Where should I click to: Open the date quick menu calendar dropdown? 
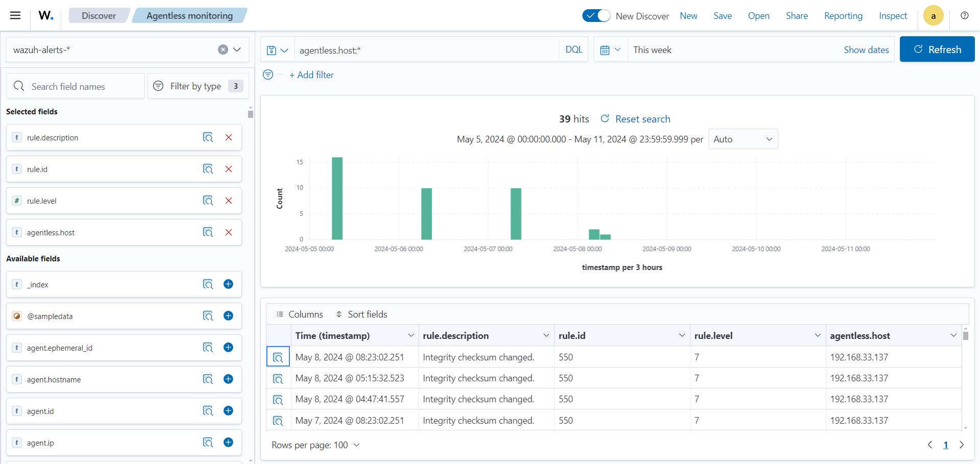pos(610,50)
